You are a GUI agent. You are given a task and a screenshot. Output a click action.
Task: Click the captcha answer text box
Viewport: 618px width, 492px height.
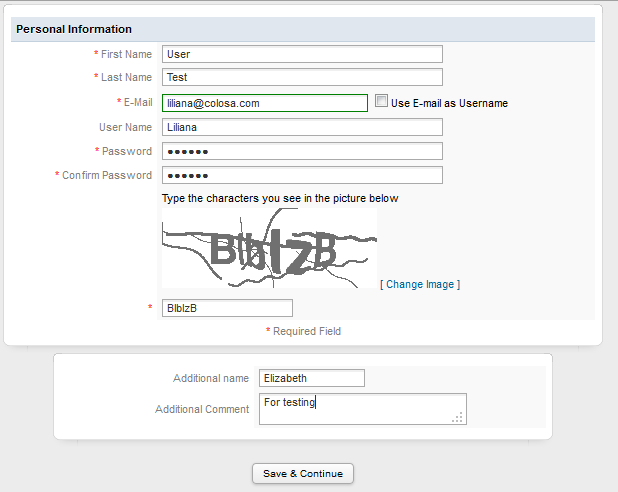[227, 308]
